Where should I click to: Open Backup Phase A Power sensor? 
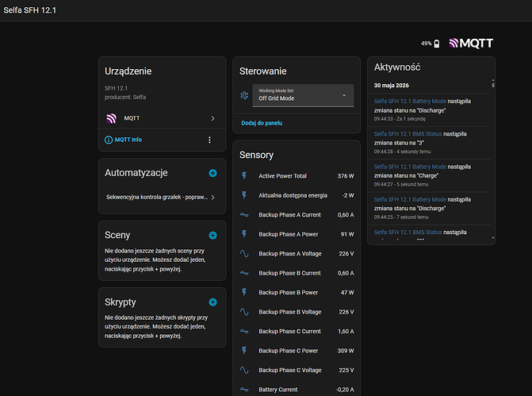coord(297,234)
